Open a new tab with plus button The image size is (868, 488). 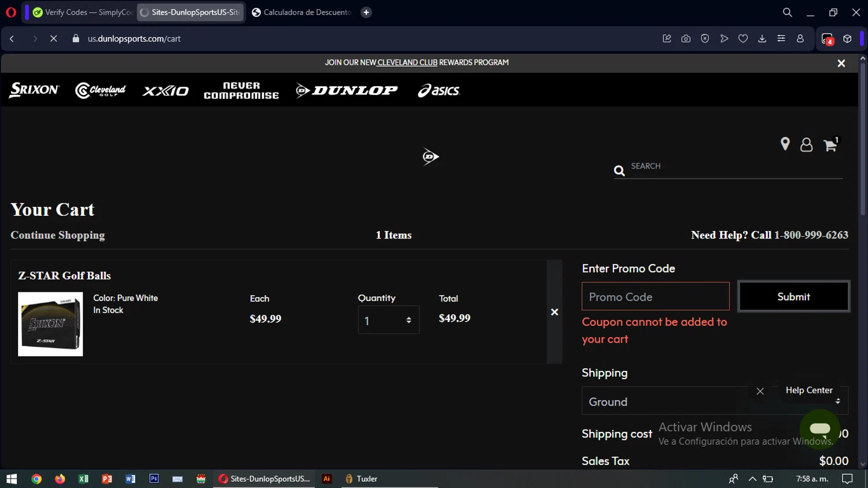[366, 12]
